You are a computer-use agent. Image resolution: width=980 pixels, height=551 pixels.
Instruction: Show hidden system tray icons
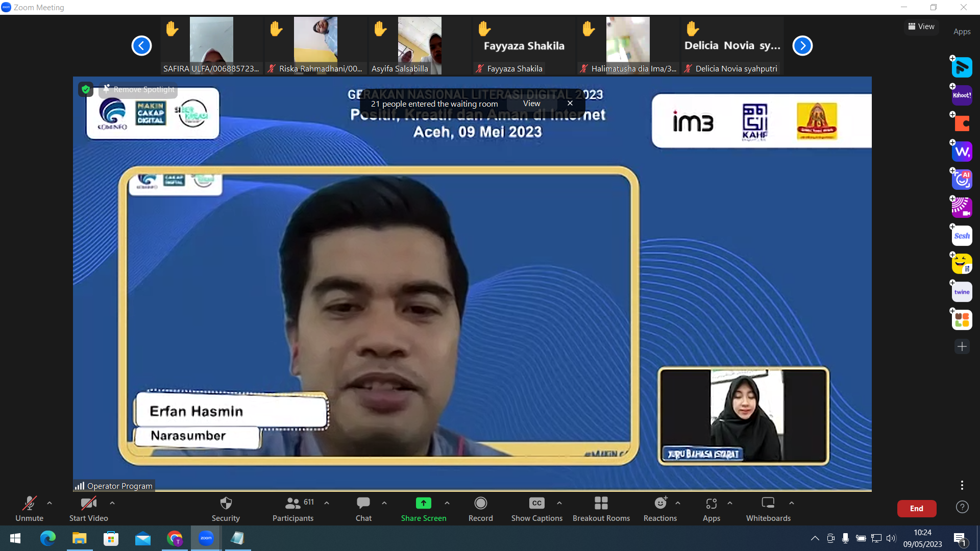(x=815, y=538)
